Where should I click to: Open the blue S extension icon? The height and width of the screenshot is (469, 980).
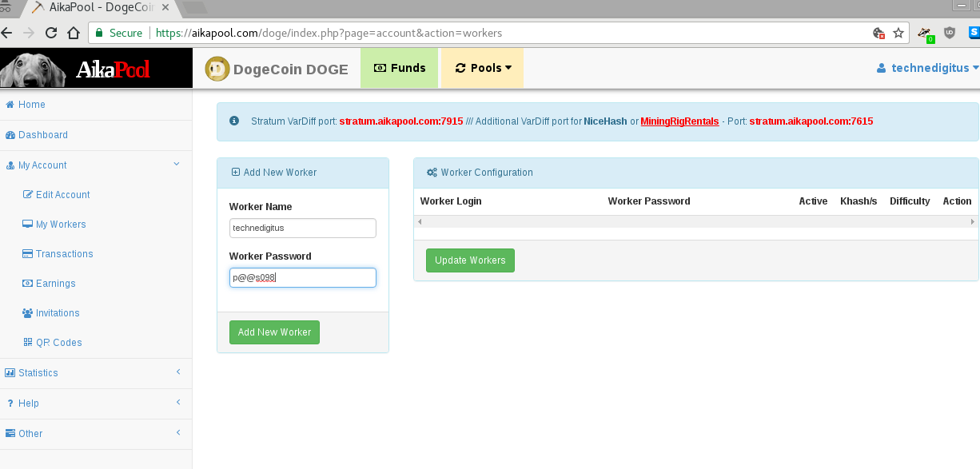coord(974,33)
